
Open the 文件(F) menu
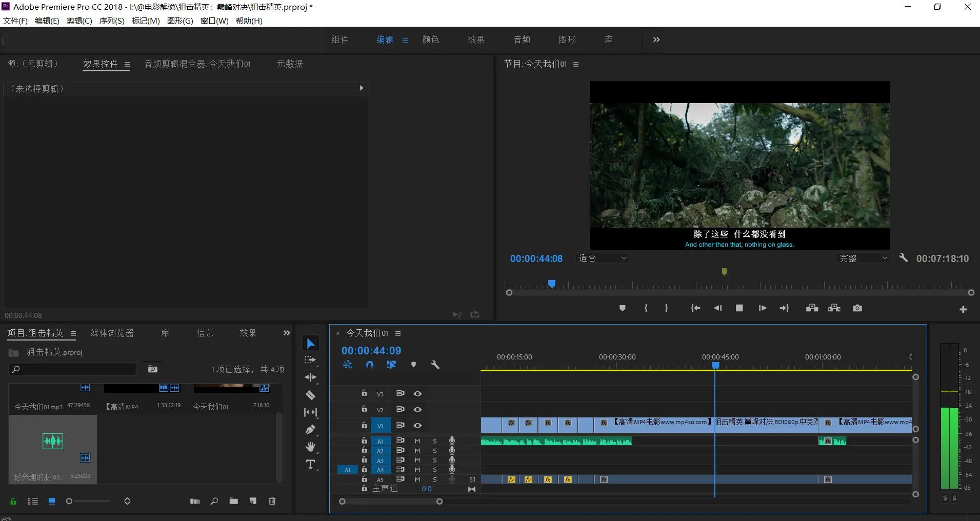point(15,21)
